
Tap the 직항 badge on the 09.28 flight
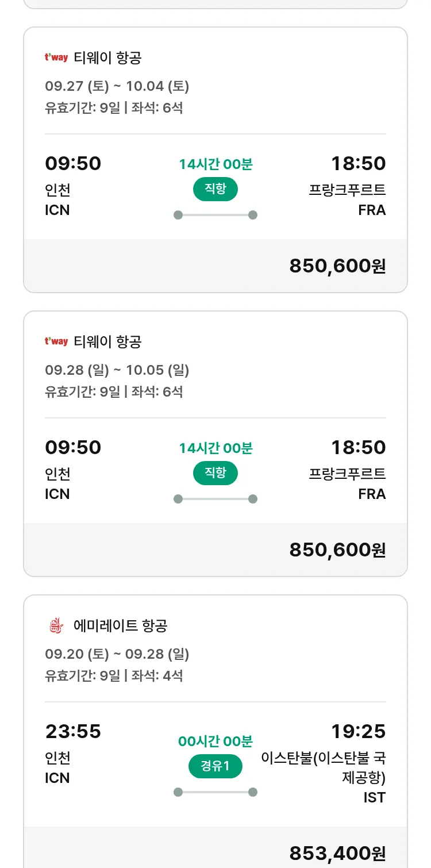pos(215,473)
